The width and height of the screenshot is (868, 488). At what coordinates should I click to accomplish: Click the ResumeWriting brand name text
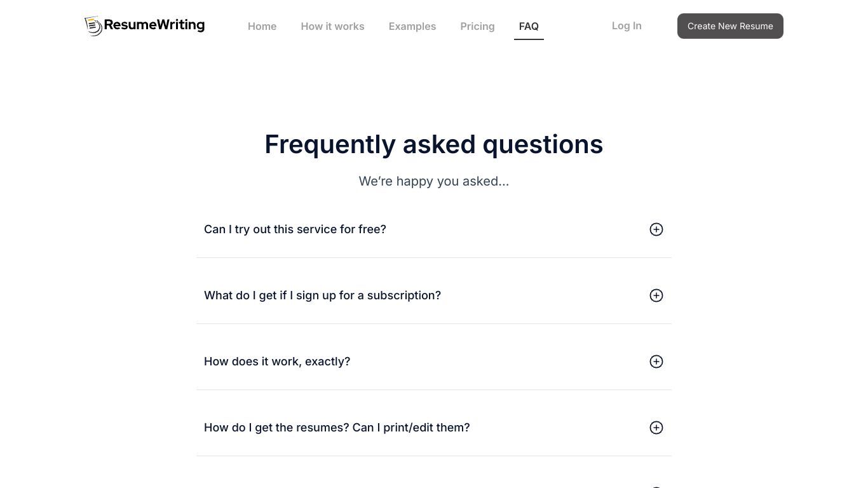pyautogui.click(x=154, y=25)
